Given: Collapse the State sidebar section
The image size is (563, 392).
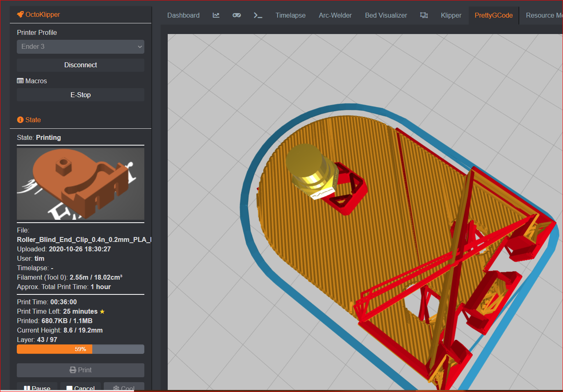Looking at the screenshot, I should click(x=33, y=120).
